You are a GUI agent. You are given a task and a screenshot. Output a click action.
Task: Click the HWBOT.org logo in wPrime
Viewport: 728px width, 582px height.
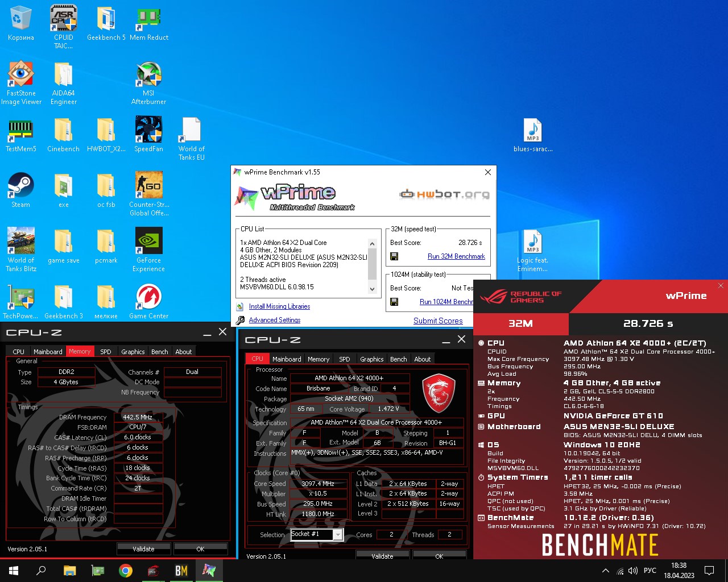tap(444, 194)
